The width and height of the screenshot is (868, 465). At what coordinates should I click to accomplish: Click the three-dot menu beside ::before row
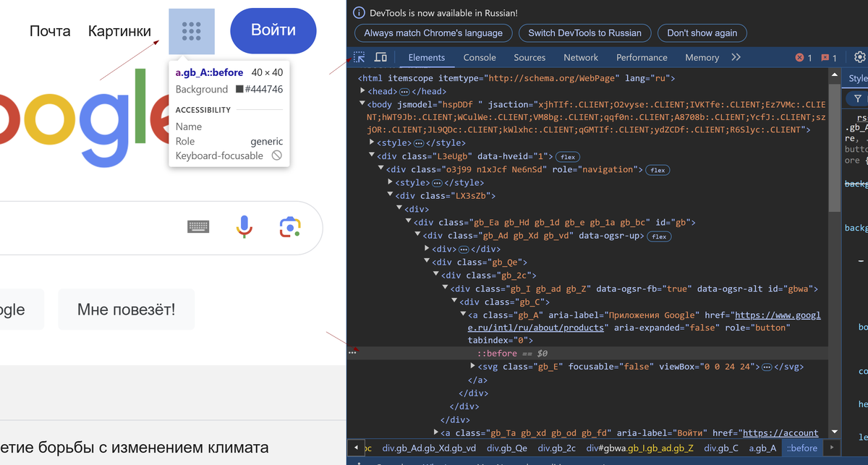[352, 353]
